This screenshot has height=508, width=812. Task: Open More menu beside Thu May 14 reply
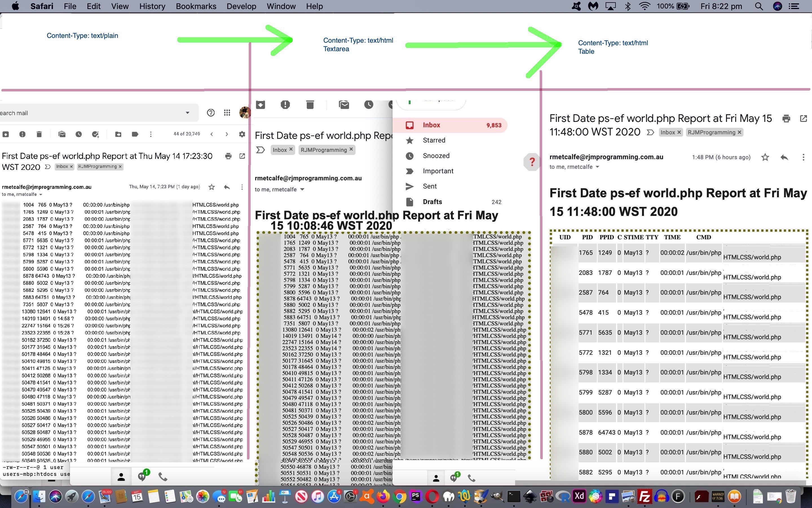coord(242,187)
